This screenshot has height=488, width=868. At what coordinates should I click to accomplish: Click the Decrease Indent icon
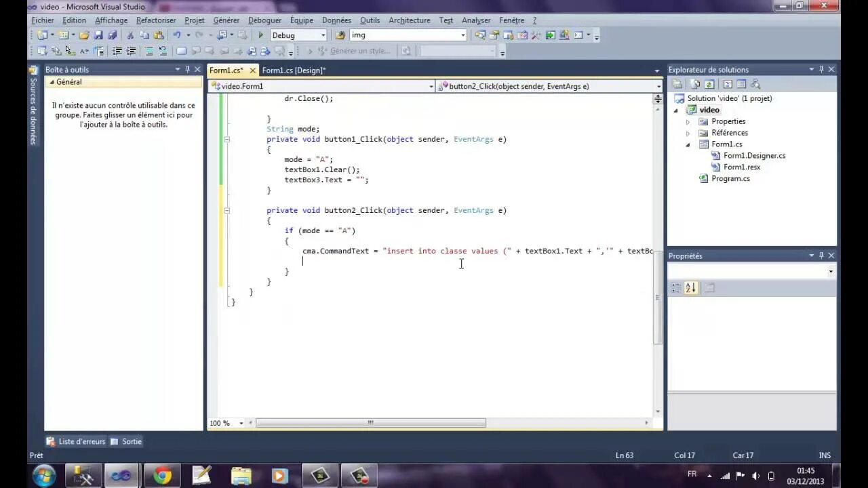tap(117, 51)
